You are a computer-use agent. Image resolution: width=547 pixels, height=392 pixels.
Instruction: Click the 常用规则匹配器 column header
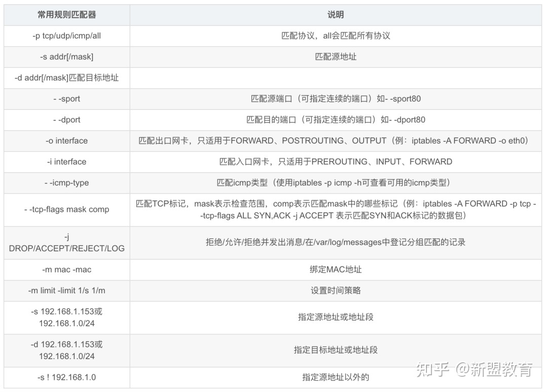(x=67, y=15)
